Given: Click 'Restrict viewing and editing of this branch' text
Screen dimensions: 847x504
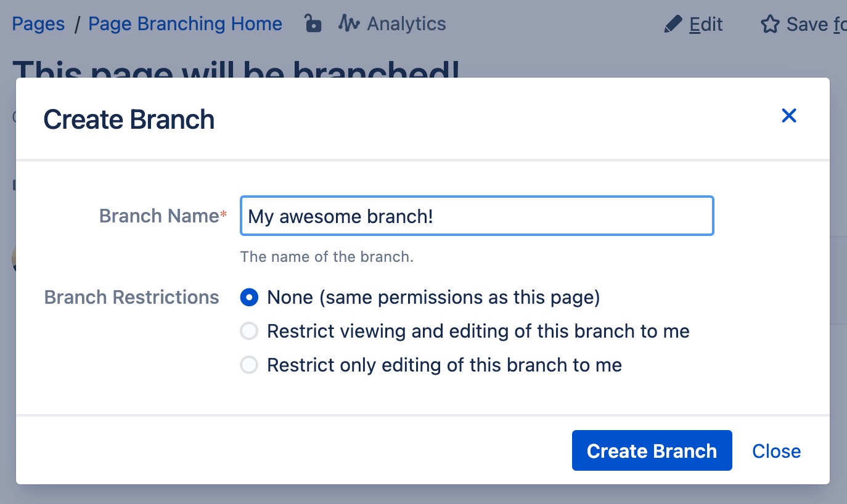Looking at the screenshot, I should coord(478,331).
